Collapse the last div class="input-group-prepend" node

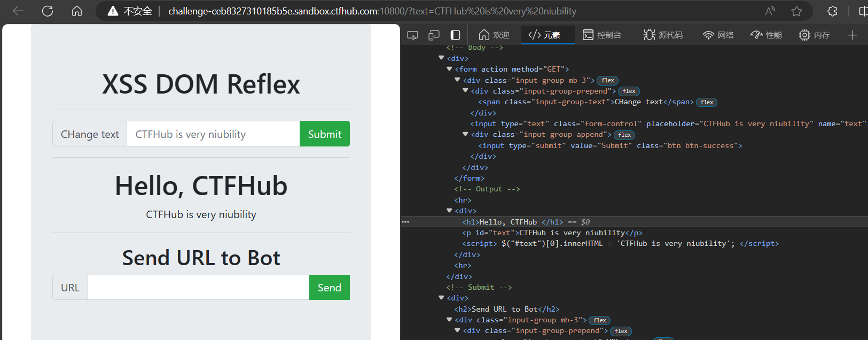point(457,330)
